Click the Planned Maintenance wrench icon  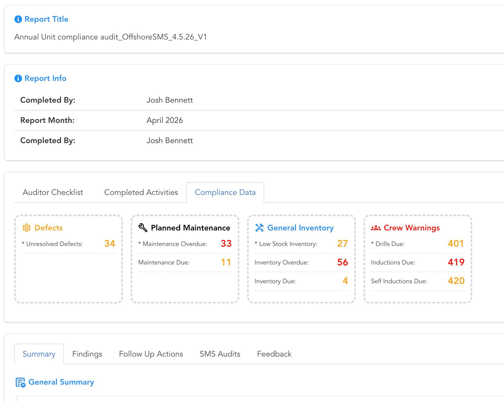click(x=143, y=228)
